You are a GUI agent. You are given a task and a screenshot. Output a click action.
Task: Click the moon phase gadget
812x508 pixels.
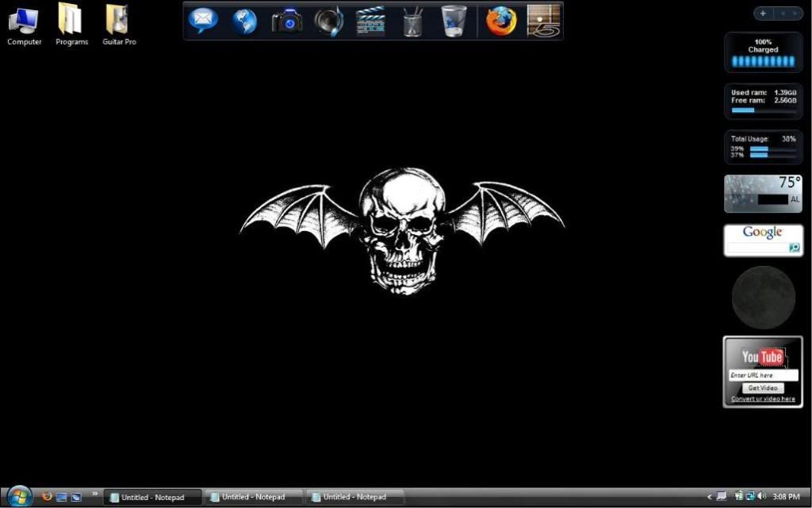click(764, 298)
